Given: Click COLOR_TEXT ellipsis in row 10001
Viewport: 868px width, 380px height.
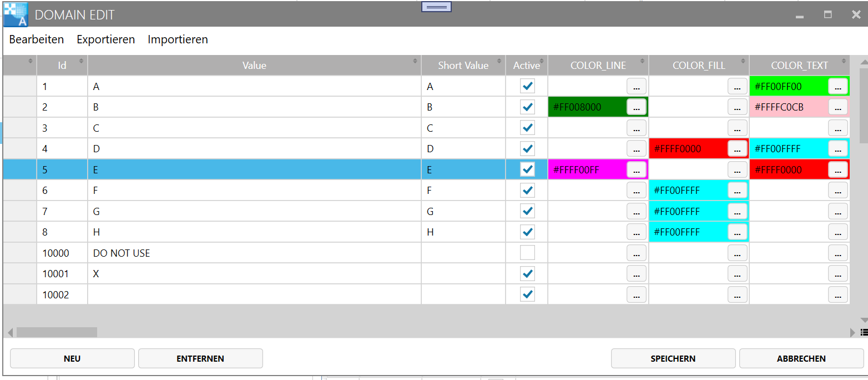Looking at the screenshot, I should point(837,274).
